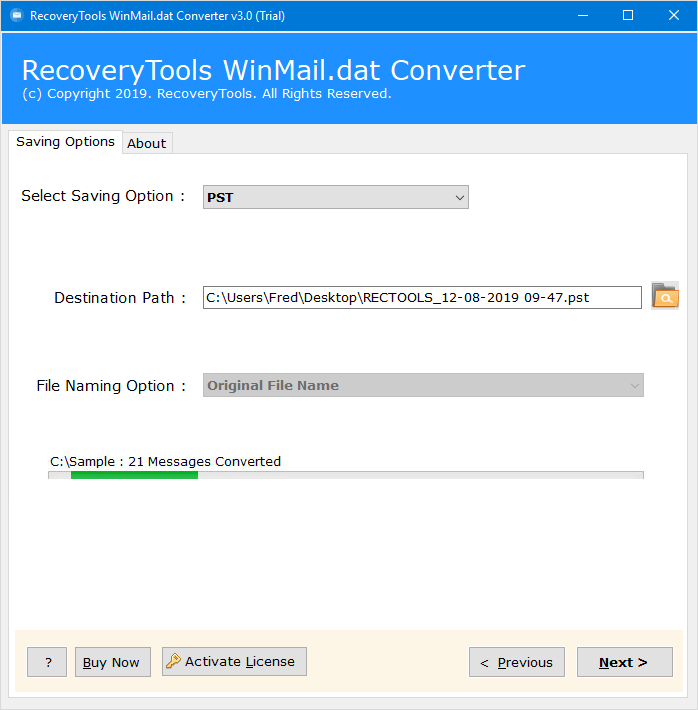Click the 'Destination Path :' label
The height and width of the screenshot is (710, 698).
(x=120, y=298)
